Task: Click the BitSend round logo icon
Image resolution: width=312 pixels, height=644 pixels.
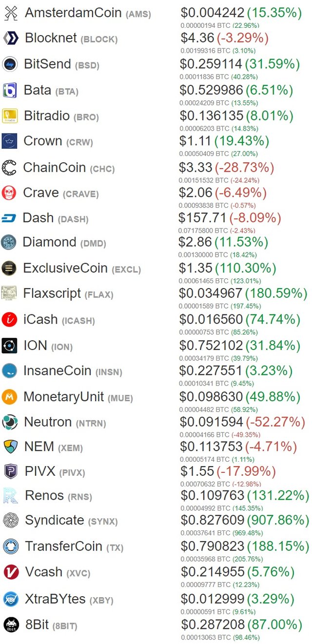Action: pos(10,64)
